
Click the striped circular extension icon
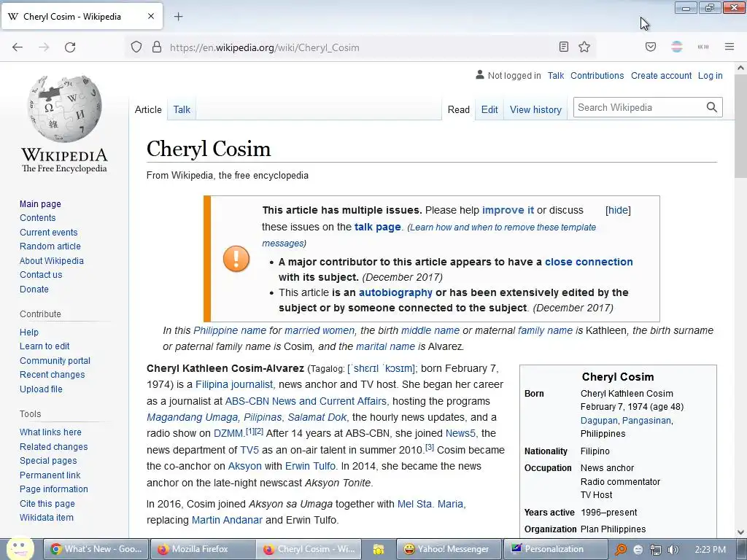click(x=676, y=47)
